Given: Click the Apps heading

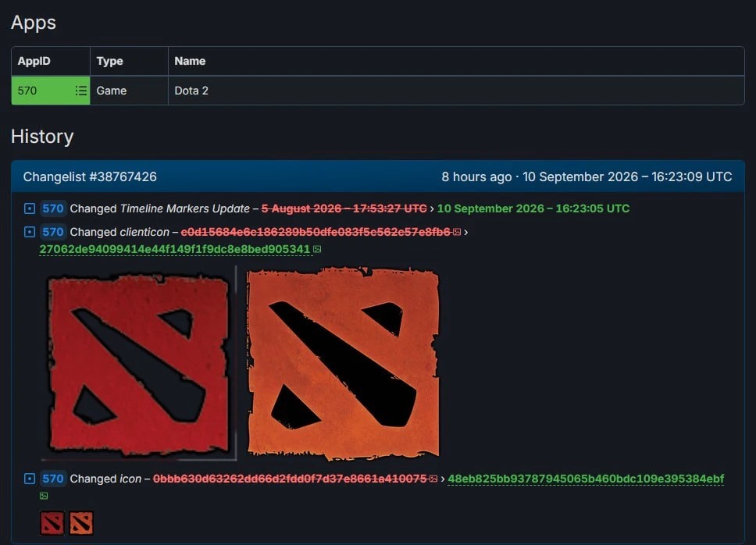Looking at the screenshot, I should tap(34, 23).
